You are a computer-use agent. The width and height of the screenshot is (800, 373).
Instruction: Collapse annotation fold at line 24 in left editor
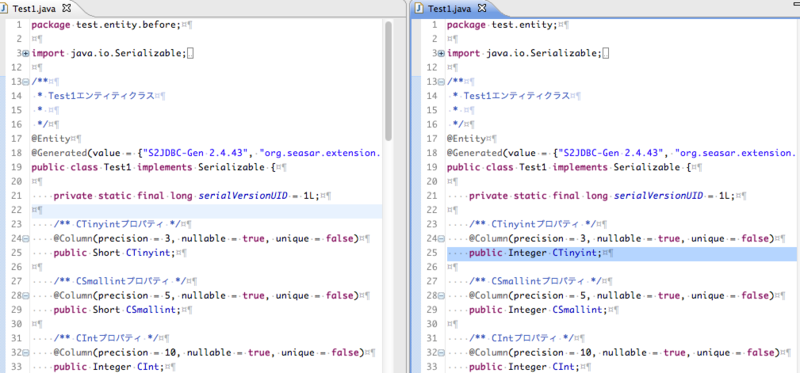point(26,238)
